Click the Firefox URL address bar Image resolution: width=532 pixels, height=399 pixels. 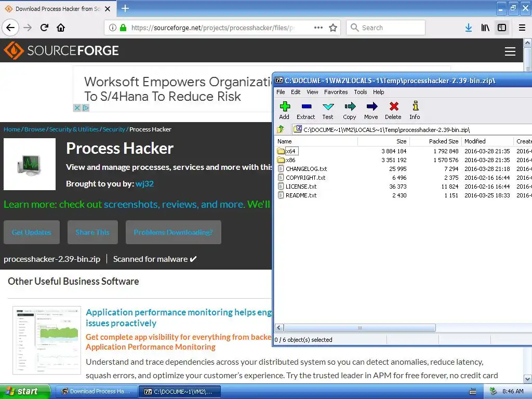[x=222, y=28]
